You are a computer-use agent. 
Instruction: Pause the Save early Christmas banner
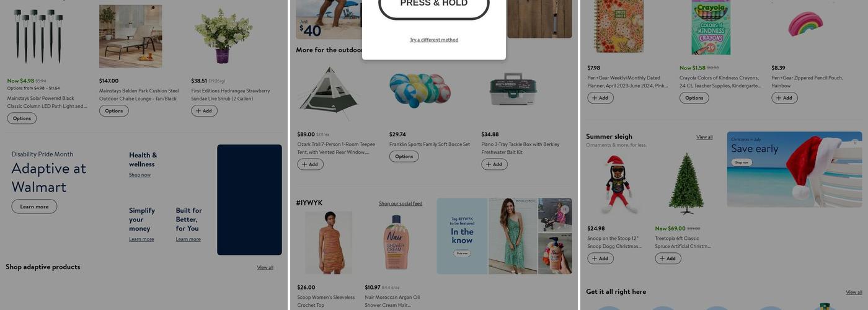855,142
